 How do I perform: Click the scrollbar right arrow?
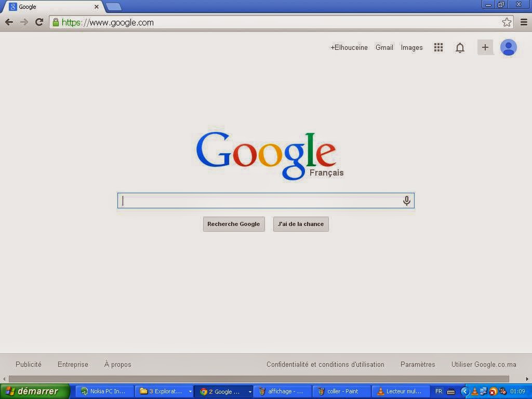[527, 379]
